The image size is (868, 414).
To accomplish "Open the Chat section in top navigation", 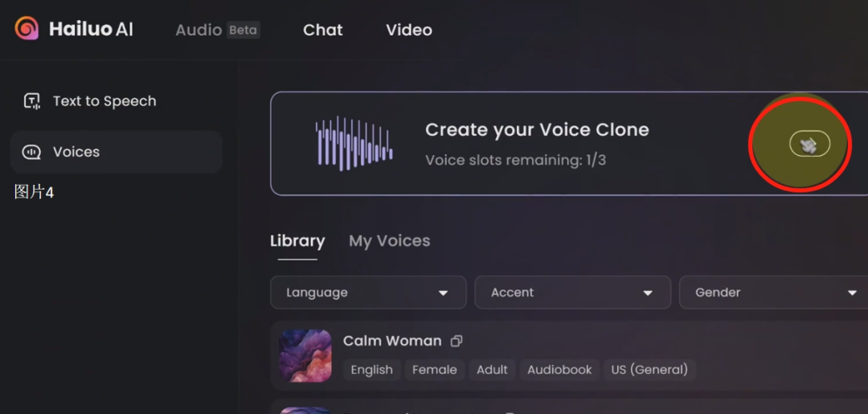I will coord(323,30).
